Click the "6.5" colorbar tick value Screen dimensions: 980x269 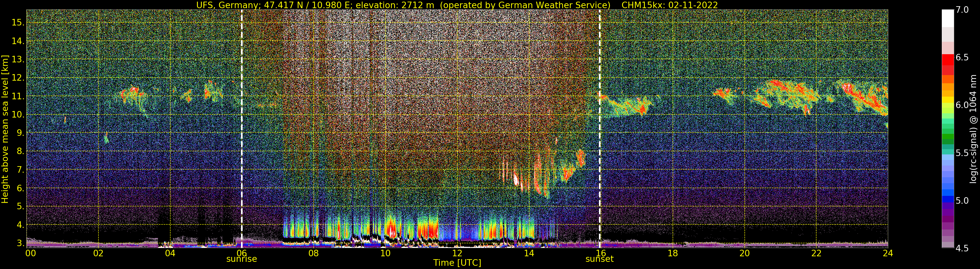962,57
